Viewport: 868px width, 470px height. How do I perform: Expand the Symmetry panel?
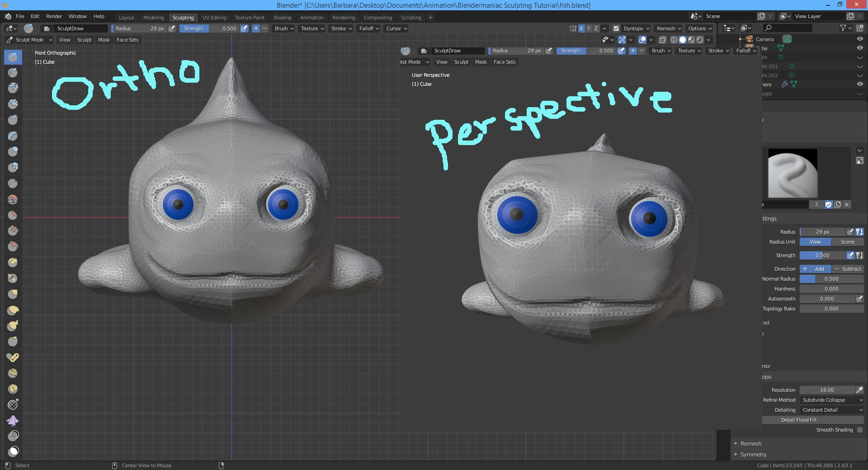[753, 454]
